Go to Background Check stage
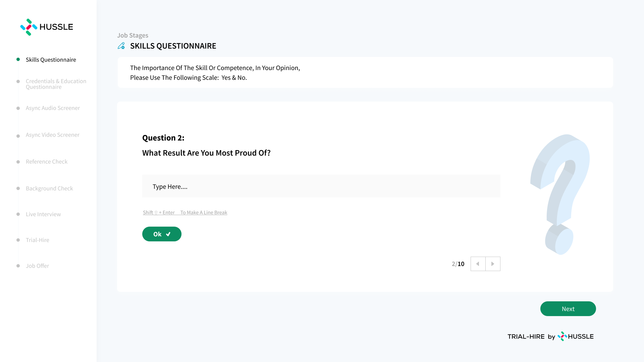This screenshot has width=644, height=362. point(49,188)
